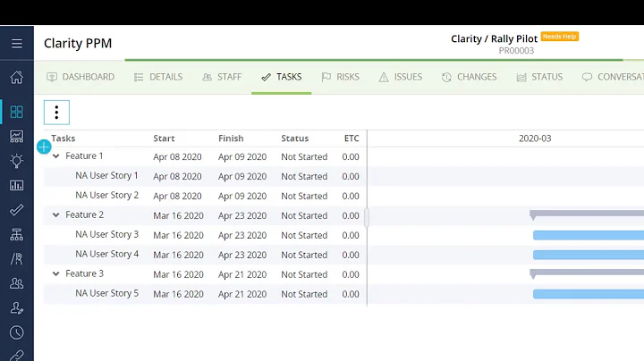Click NA User Story 5 ETC value 0.00
644x361 pixels.
[351, 294]
